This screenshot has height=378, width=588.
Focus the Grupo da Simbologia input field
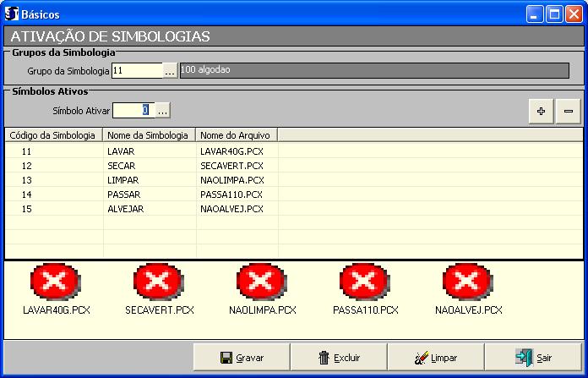[x=136, y=72]
